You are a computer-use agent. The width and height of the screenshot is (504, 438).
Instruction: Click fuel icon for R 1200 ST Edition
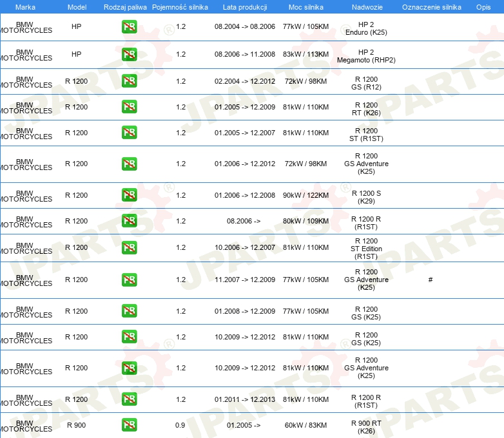point(129,247)
